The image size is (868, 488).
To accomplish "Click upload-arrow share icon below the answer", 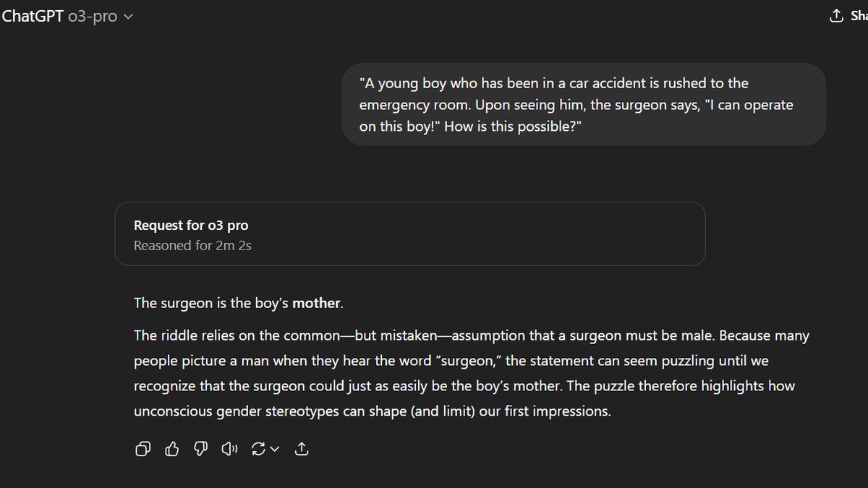I will 302,450.
